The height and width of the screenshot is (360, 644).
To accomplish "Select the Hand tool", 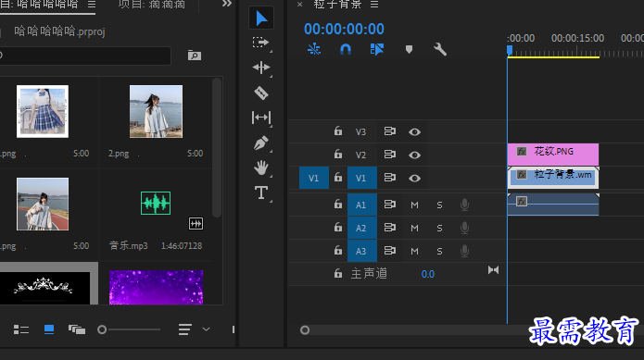I will point(261,168).
